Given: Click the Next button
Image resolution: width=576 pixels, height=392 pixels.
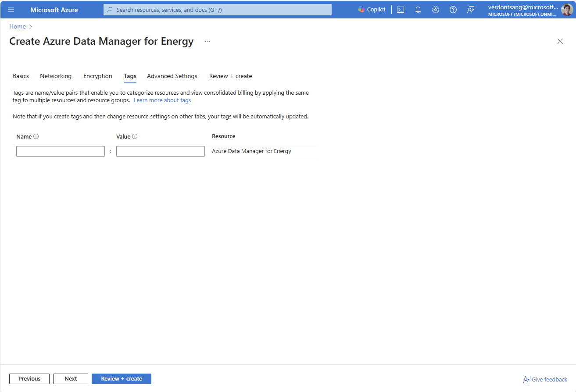Looking at the screenshot, I should pyautogui.click(x=70, y=378).
